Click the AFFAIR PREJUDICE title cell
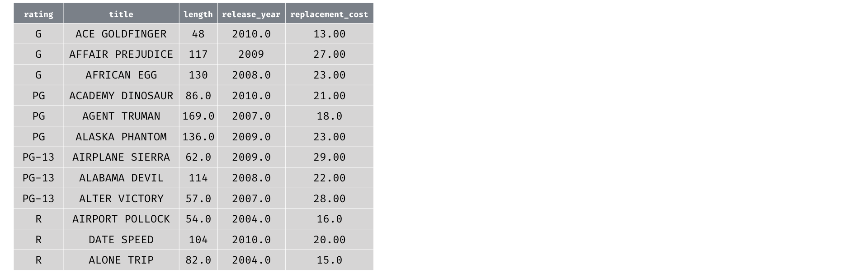The image size is (868, 278). 121,54
